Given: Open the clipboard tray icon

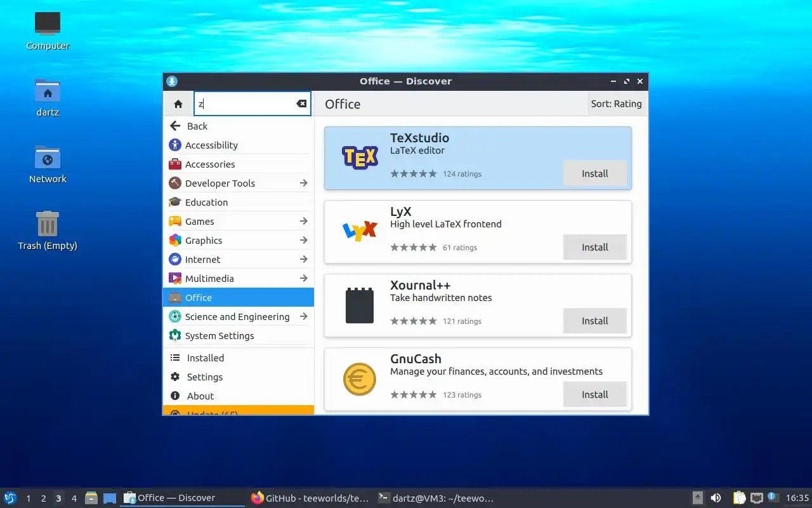Looking at the screenshot, I should [739, 498].
